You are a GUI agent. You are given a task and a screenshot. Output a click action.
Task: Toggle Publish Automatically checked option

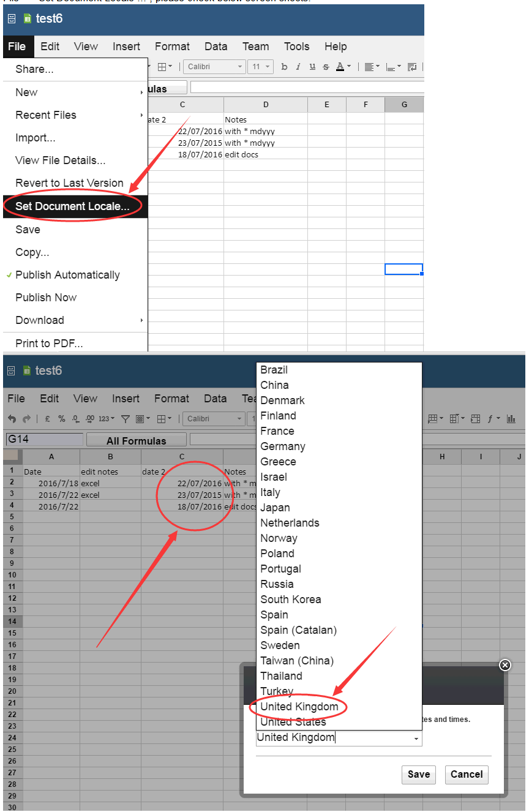(67, 275)
